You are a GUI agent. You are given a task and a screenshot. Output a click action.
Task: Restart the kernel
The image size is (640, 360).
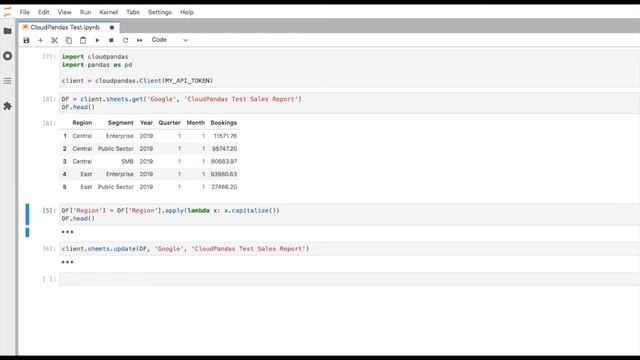click(125, 40)
